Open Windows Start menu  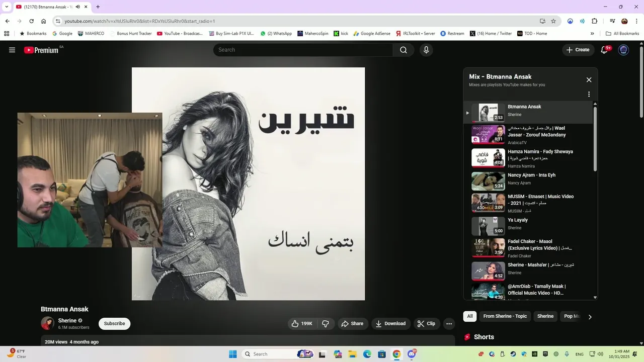[x=233, y=354]
